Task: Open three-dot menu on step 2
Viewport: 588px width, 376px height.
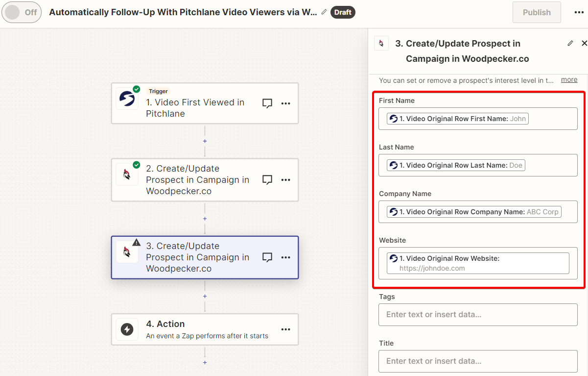Action: (286, 180)
